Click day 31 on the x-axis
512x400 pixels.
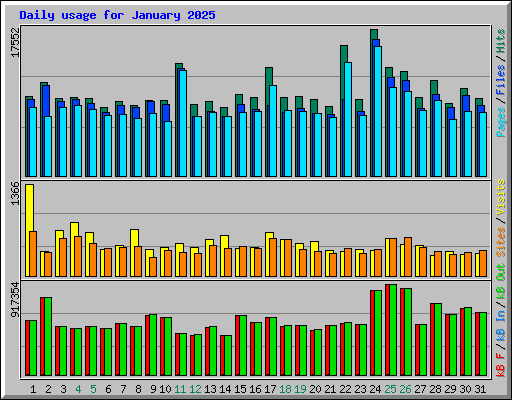tap(480, 389)
